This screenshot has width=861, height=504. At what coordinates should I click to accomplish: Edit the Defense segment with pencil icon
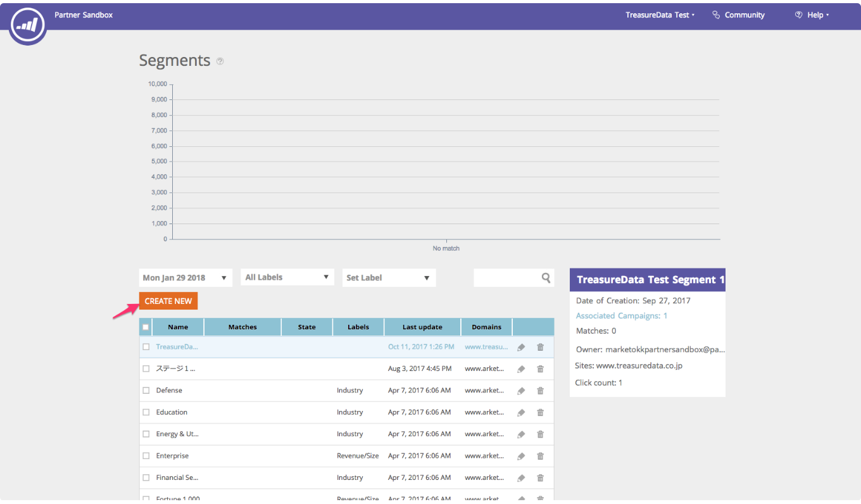point(521,391)
